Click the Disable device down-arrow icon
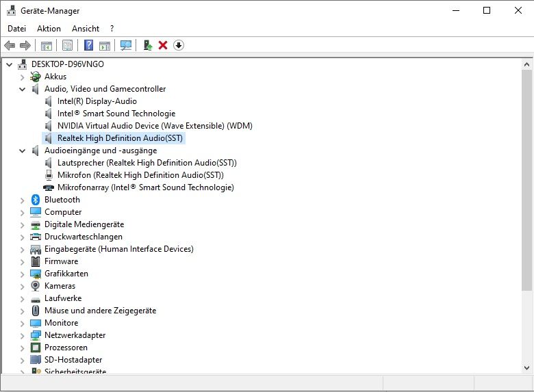 [179, 45]
